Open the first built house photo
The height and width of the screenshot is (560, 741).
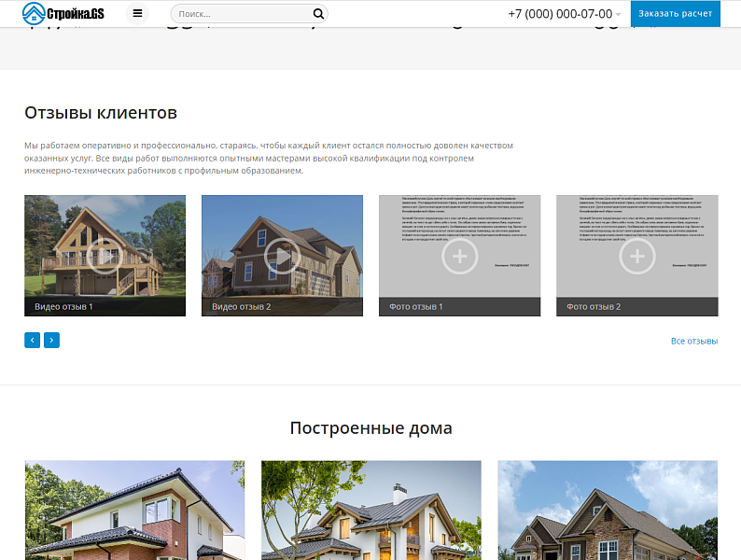click(134, 510)
